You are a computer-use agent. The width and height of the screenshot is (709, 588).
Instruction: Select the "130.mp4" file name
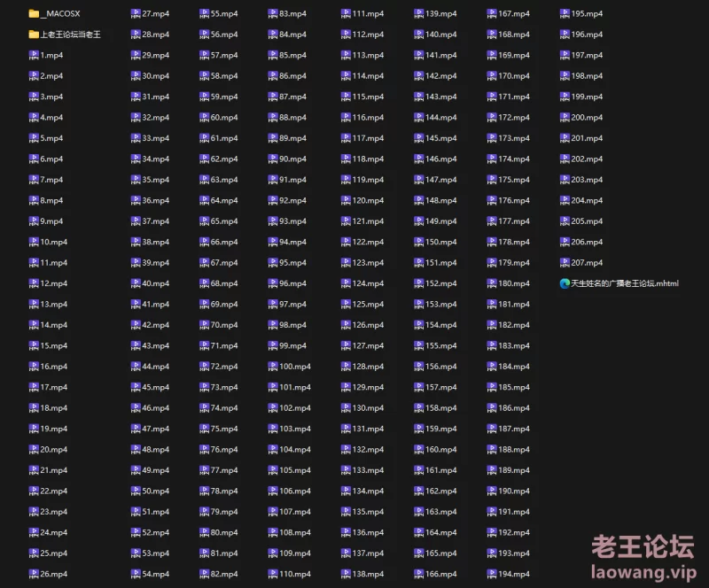pos(368,408)
